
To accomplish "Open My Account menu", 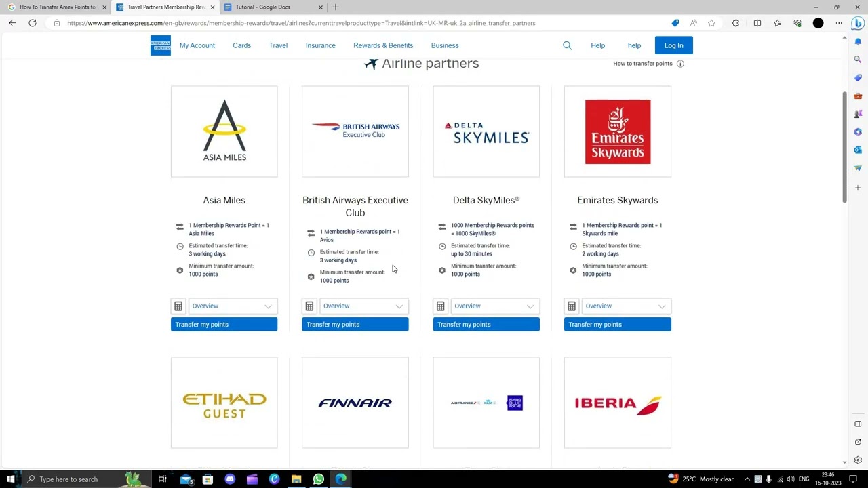I will point(197,45).
